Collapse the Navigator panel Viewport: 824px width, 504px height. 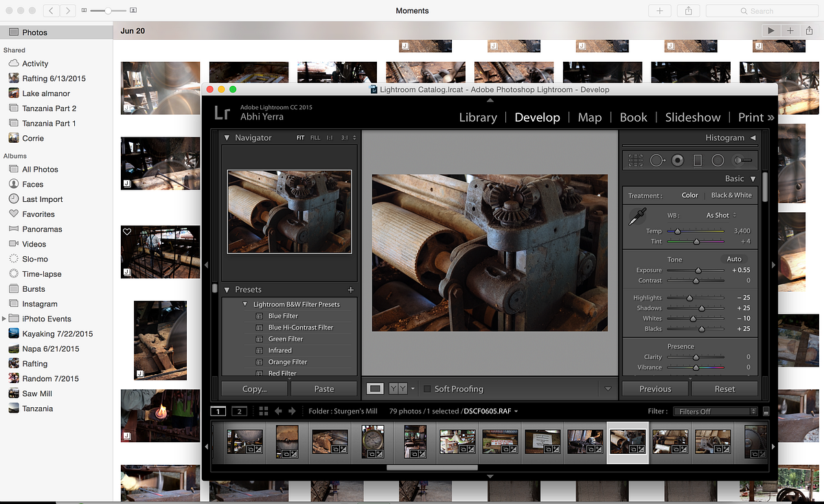227,137
